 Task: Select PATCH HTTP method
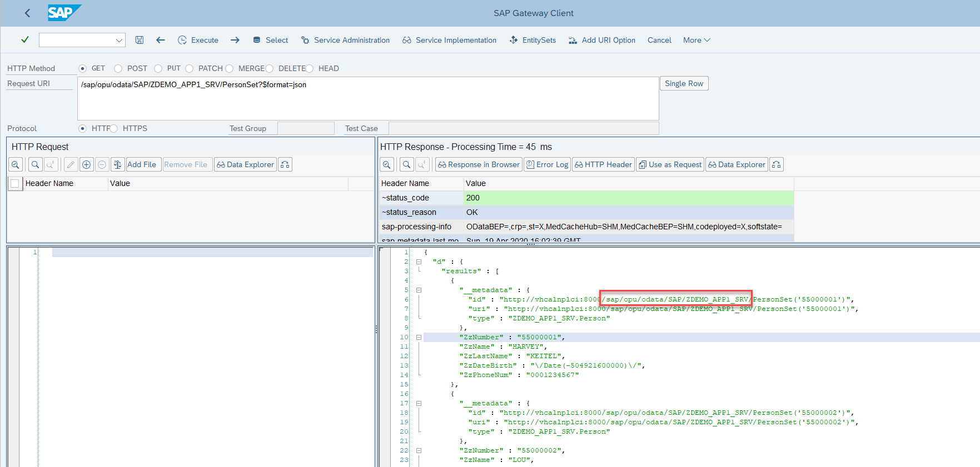(189, 68)
